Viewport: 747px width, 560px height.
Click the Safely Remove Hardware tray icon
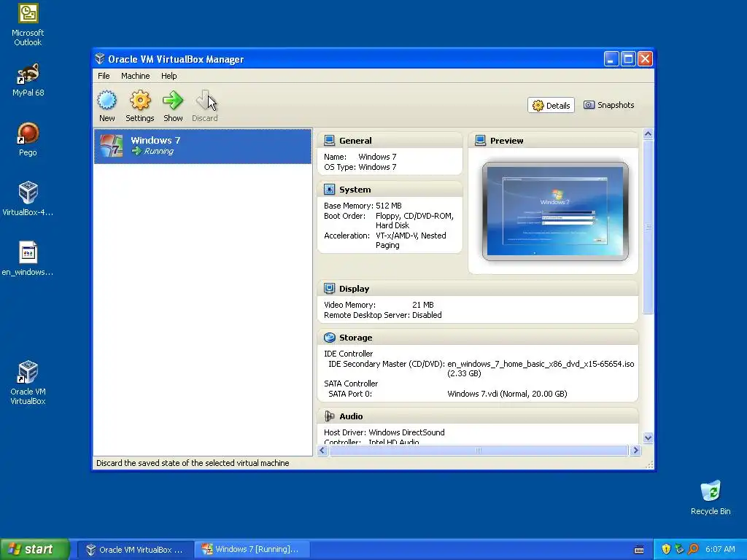coord(679,549)
